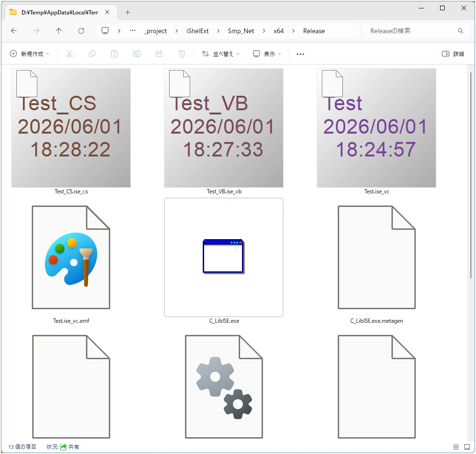The width and height of the screenshot is (476, 454).
Task: Click the C_LibISE.exe file name label
Action: point(224,321)
